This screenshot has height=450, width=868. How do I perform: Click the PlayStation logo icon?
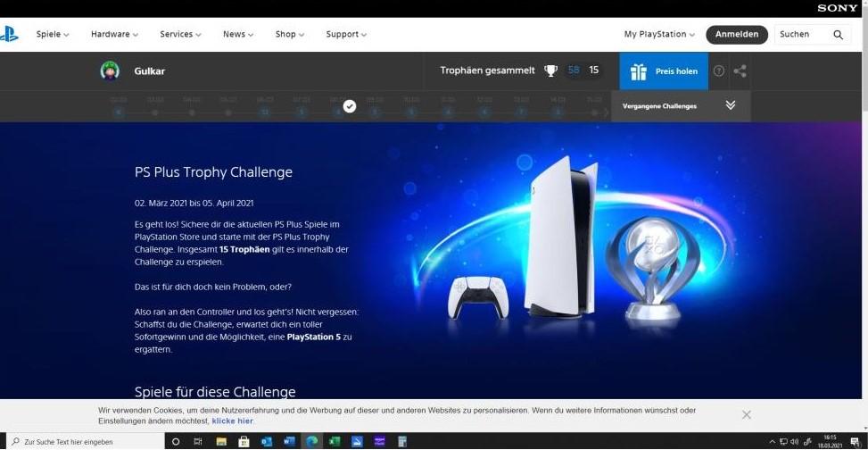coord(10,34)
